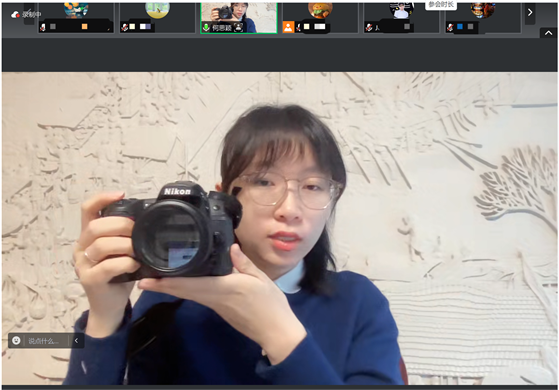This screenshot has width=559, height=390.
Task: Click the green microphone icon on 何思颖's tile
Action: [206, 27]
